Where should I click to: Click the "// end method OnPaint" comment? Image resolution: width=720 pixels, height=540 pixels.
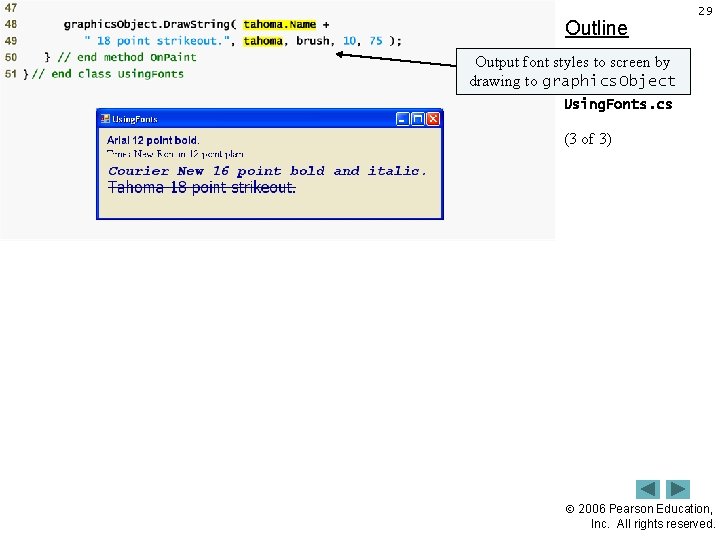pyautogui.click(x=127, y=57)
